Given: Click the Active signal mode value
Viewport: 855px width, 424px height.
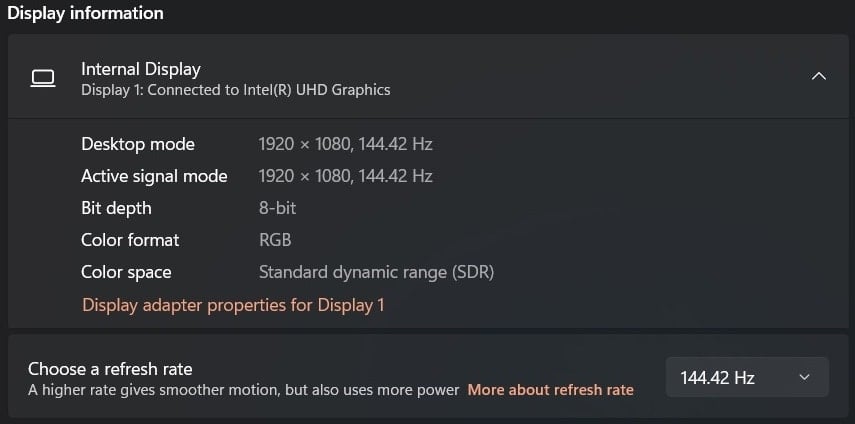Looking at the screenshot, I should pos(346,176).
